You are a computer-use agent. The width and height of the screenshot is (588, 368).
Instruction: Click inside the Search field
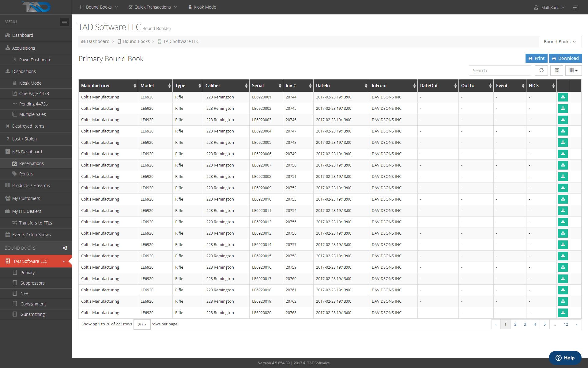pos(499,71)
